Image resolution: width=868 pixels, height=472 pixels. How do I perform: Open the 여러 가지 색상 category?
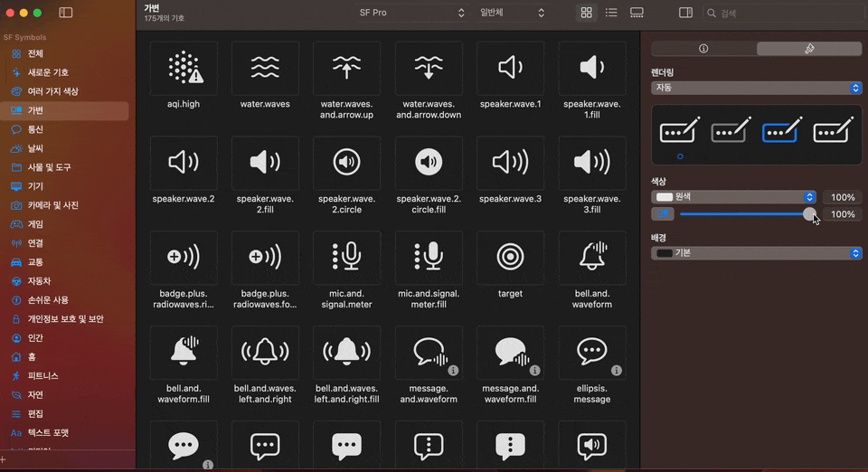[65, 91]
